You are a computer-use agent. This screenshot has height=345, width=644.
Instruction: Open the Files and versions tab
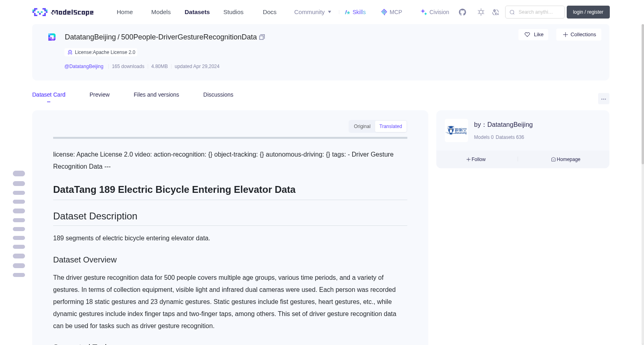(x=156, y=95)
